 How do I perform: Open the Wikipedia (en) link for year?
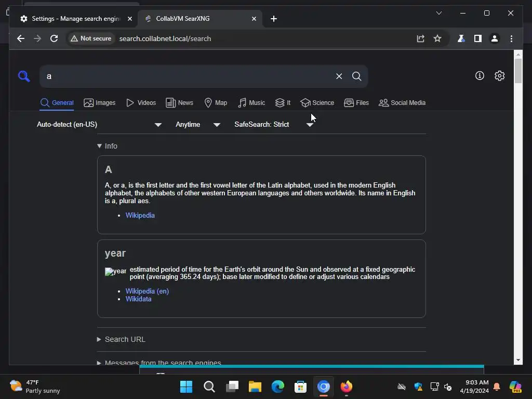click(147, 291)
